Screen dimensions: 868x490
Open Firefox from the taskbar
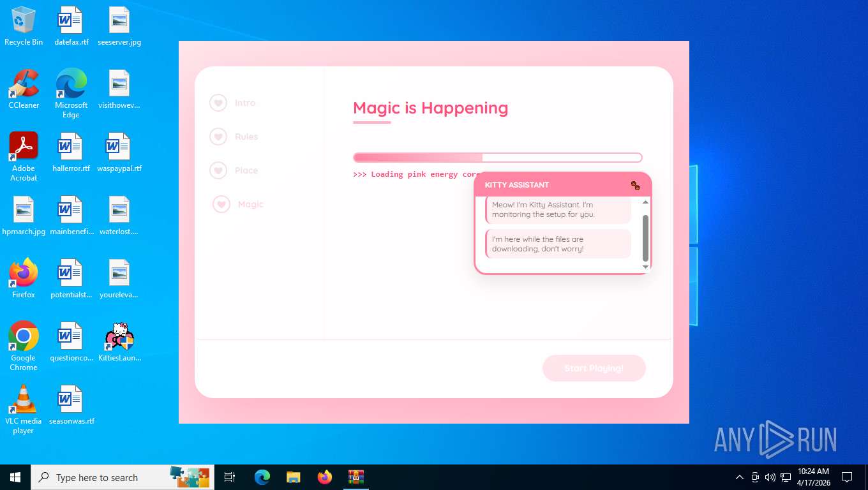pos(325,477)
